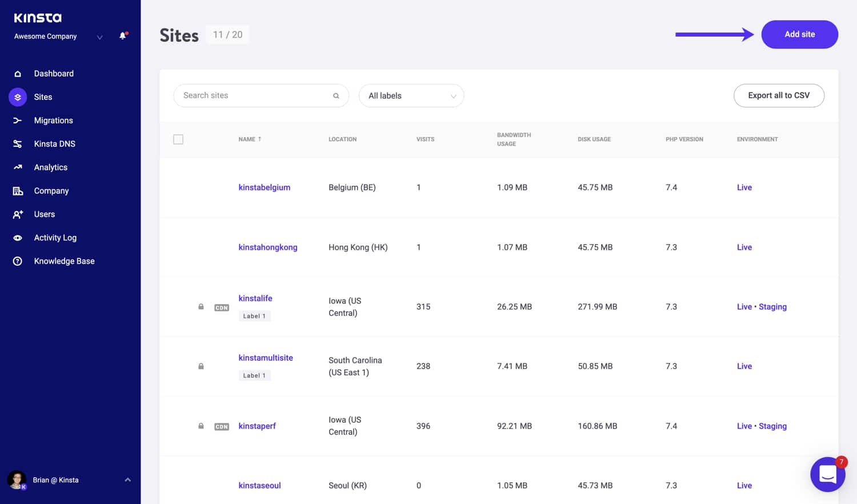The height and width of the screenshot is (504, 857).
Task: Click the Sites stack icon
Action: (x=18, y=97)
